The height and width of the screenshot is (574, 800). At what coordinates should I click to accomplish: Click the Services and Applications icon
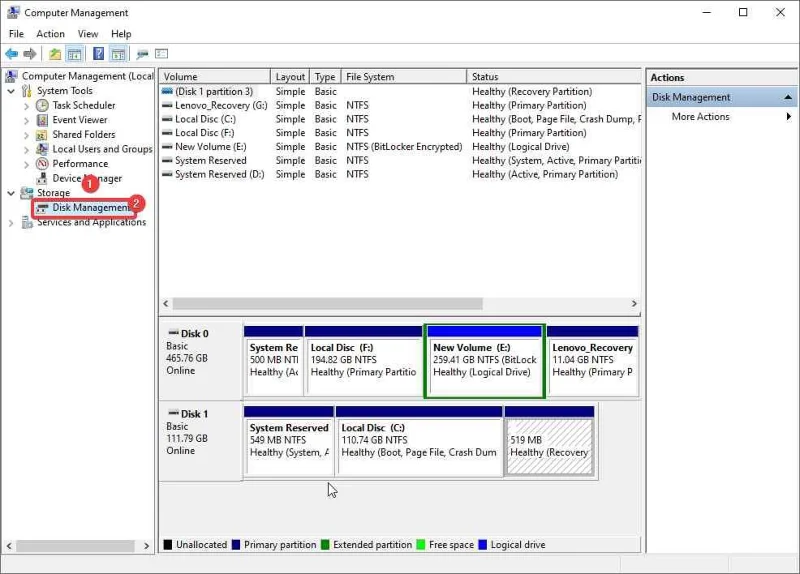coord(27,222)
